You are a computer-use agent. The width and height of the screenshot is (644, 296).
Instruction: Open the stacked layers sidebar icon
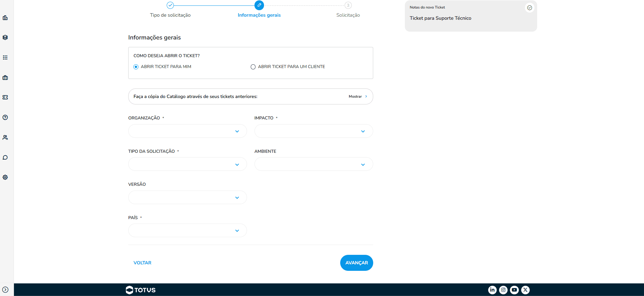(5, 37)
